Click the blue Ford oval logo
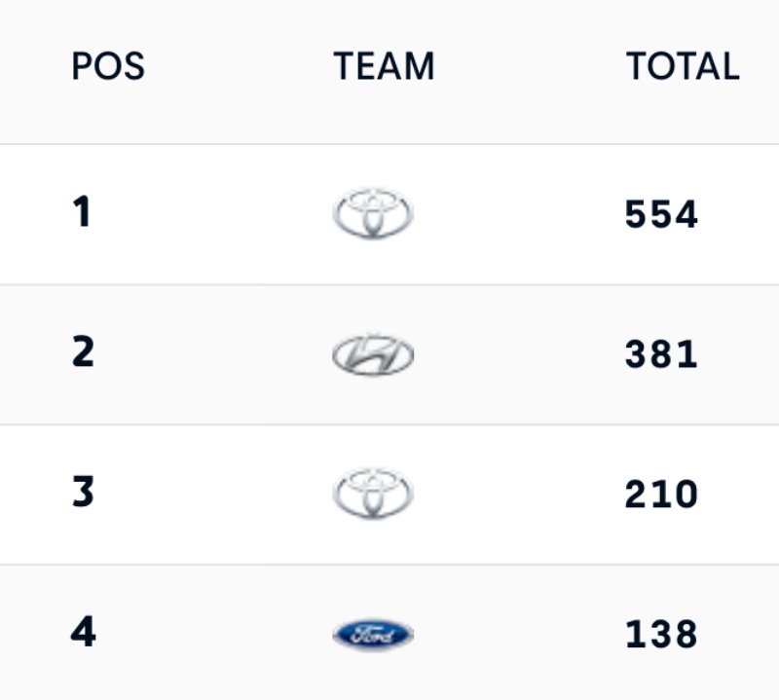This screenshot has height=700, width=779. click(x=373, y=635)
